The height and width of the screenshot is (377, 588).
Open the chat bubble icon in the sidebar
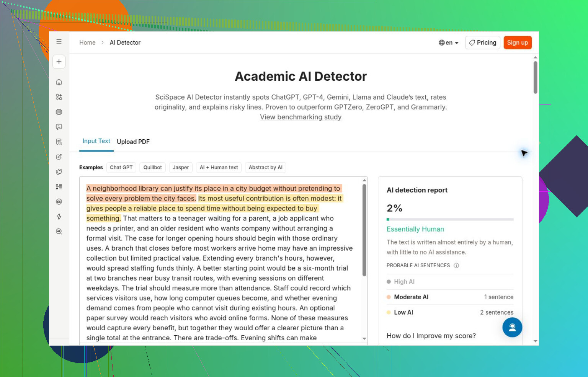(59, 127)
